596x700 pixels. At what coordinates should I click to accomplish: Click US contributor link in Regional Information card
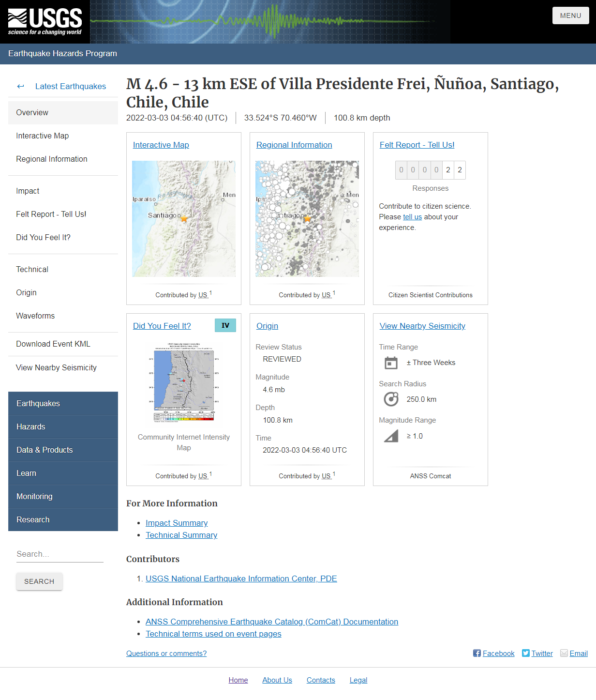327,295
